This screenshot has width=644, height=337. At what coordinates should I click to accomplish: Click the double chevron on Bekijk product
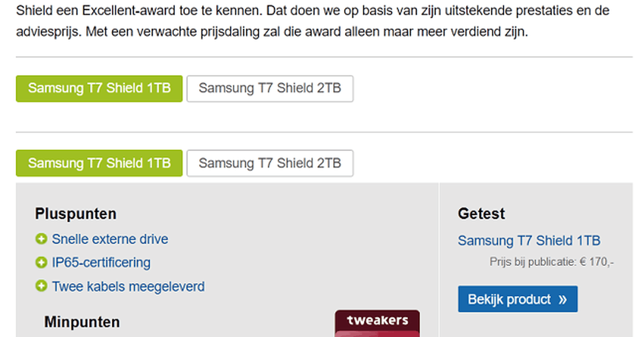point(562,300)
